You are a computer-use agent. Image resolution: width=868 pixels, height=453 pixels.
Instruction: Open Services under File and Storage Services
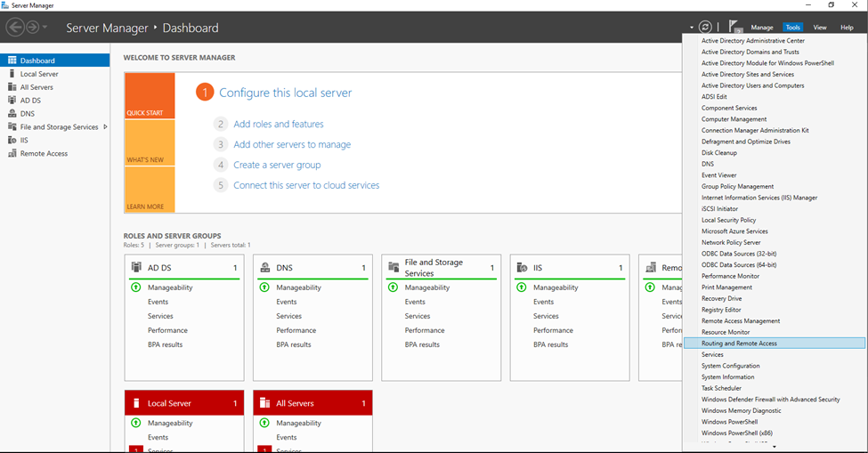click(417, 316)
